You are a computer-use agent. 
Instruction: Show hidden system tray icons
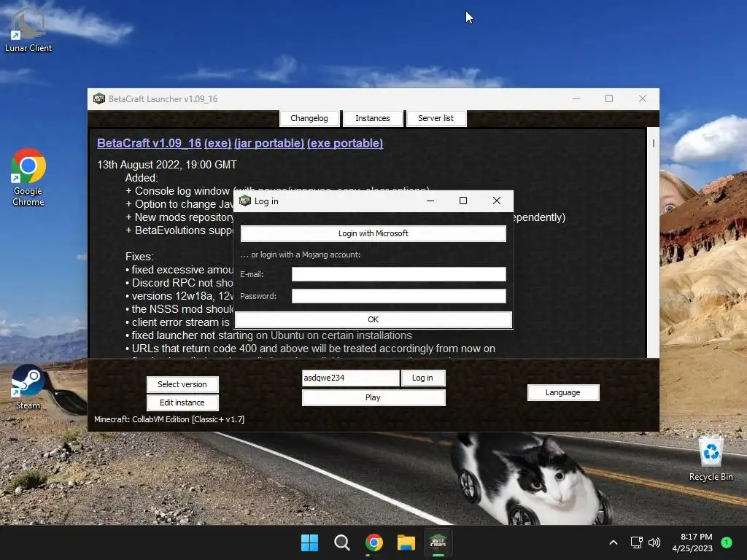click(x=614, y=542)
